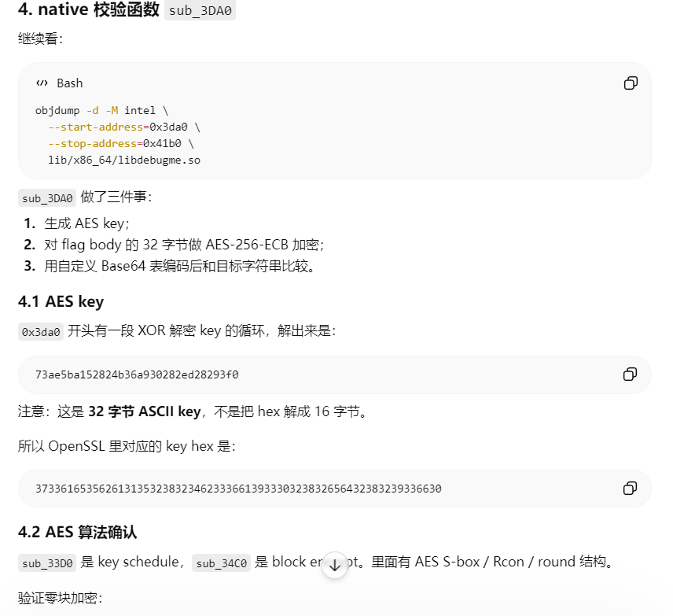Select the inline sub_3DA0 code before 做了三件事
Screen dimensions: 673x616
click(x=47, y=198)
